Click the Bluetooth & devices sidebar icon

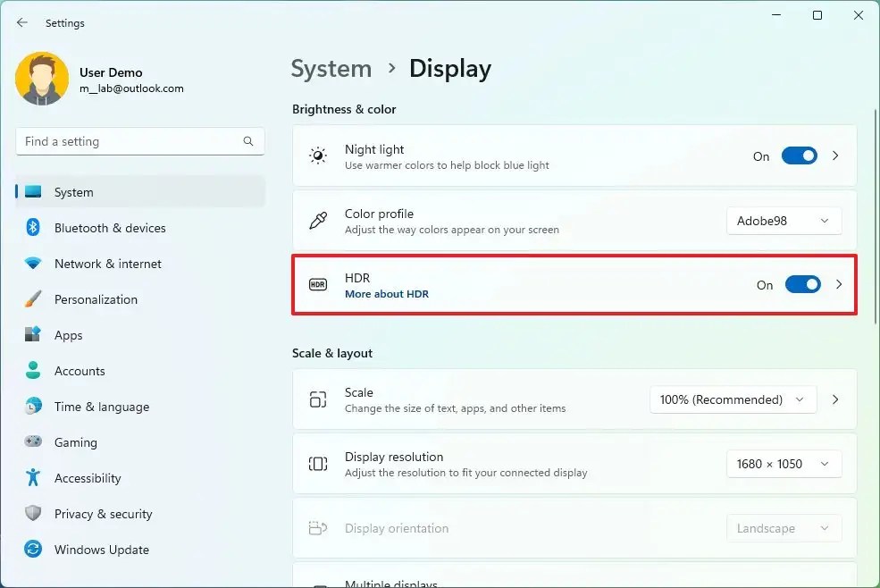pos(32,228)
